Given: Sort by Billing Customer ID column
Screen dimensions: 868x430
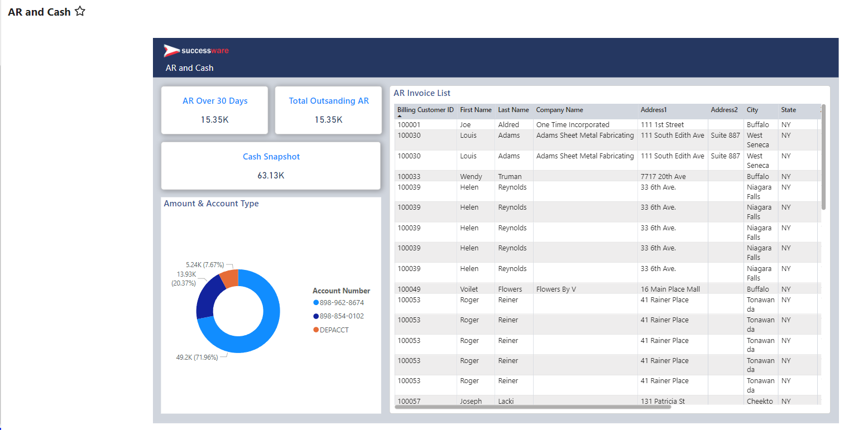Looking at the screenshot, I should click(425, 110).
